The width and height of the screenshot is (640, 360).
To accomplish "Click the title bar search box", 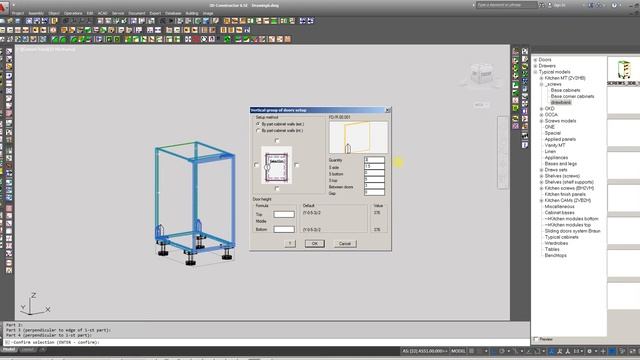I will pyautogui.click(x=507, y=5).
